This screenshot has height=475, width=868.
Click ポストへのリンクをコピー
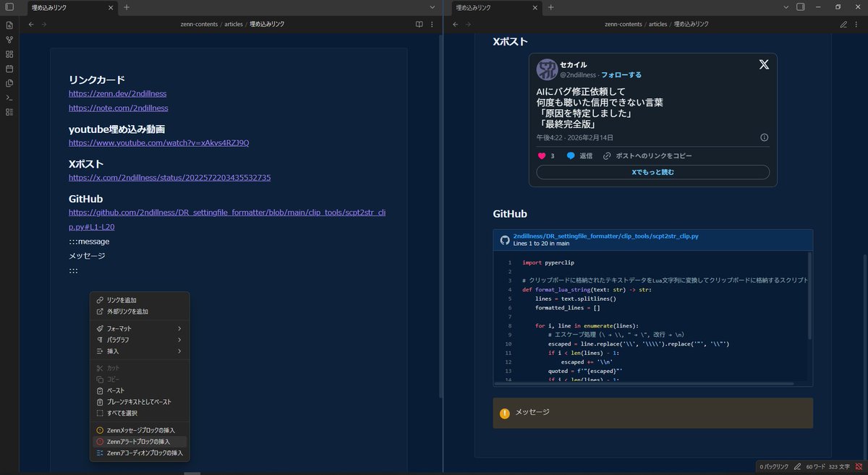click(647, 155)
